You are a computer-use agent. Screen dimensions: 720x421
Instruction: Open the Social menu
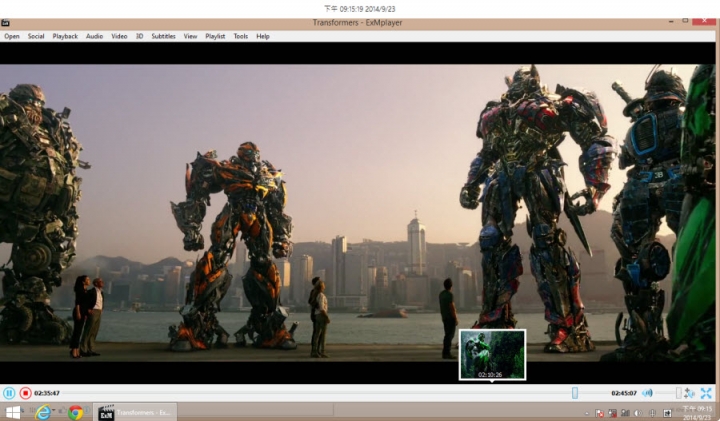coord(36,36)
